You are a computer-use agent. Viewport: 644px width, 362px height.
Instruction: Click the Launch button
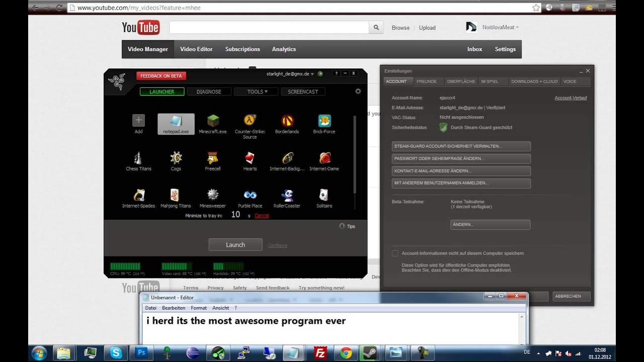click(x=235, y=245)
